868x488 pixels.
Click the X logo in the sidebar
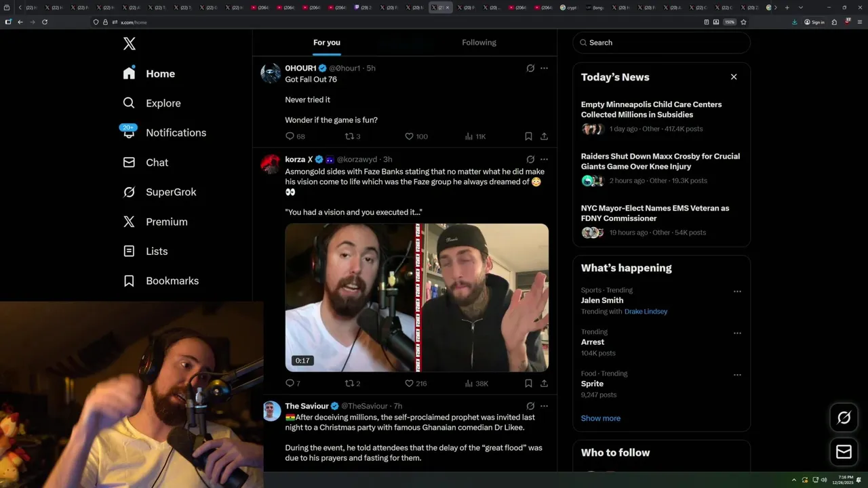[x=130, y=44]
